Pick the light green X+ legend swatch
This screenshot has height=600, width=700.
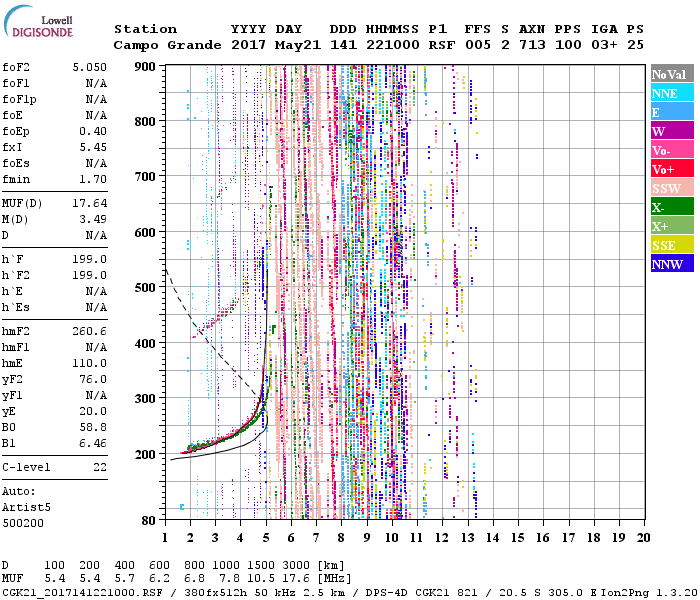click(x=671, y=226)
